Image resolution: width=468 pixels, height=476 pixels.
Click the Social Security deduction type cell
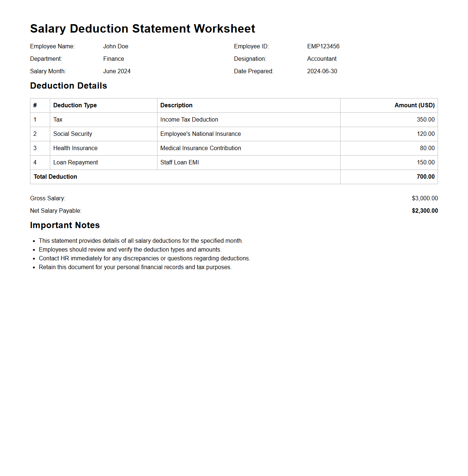click(73, 134)
